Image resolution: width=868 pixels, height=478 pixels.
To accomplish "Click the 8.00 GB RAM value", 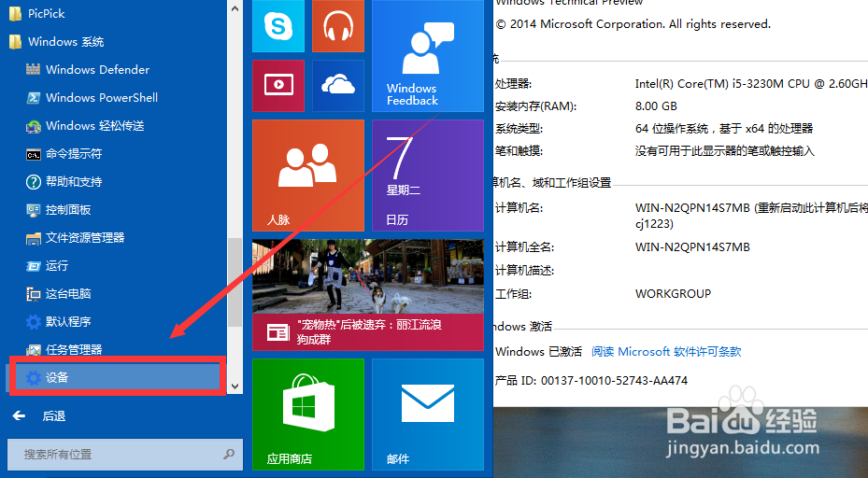I will (656, 105).
